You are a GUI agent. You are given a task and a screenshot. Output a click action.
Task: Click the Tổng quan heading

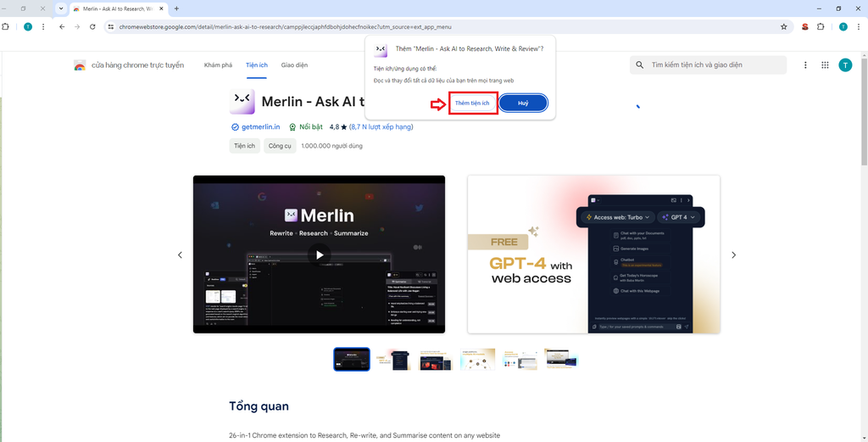point(259,406)
